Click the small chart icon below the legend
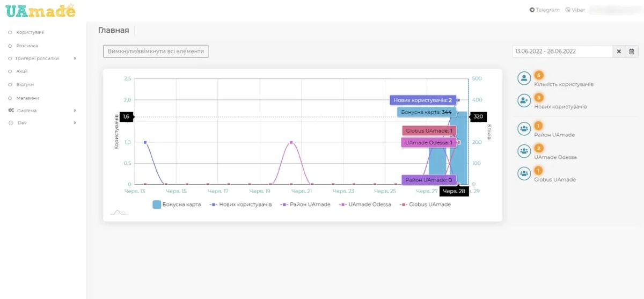Screen dimensions: 644x299 [119, 213]
